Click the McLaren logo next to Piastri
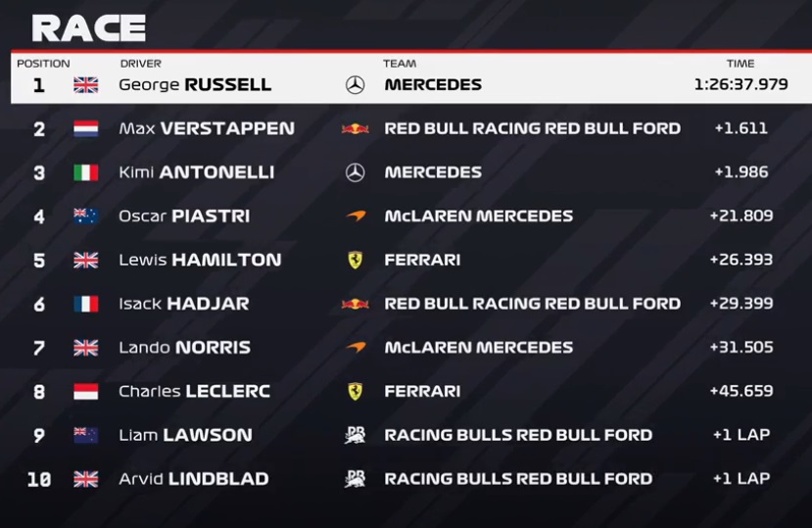 point(356,216)
